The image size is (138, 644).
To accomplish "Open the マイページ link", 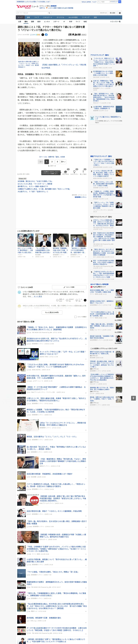I will coord(103,13).
